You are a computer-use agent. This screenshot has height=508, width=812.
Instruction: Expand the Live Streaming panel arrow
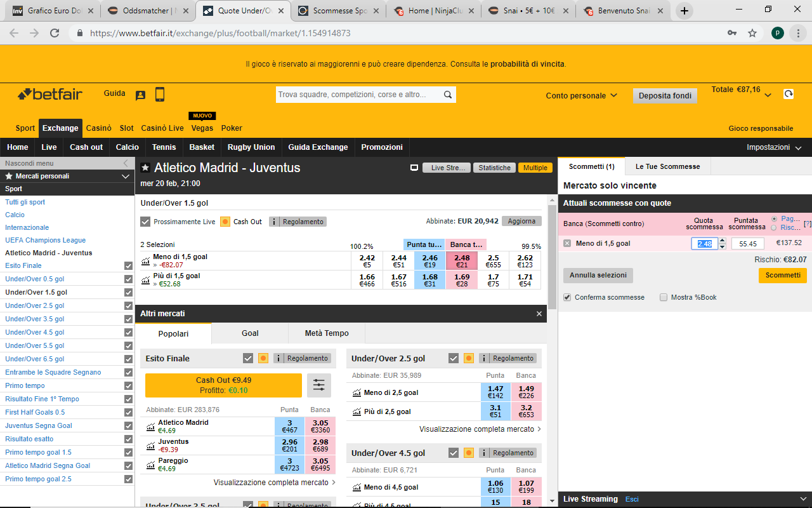tap(803, 499)
